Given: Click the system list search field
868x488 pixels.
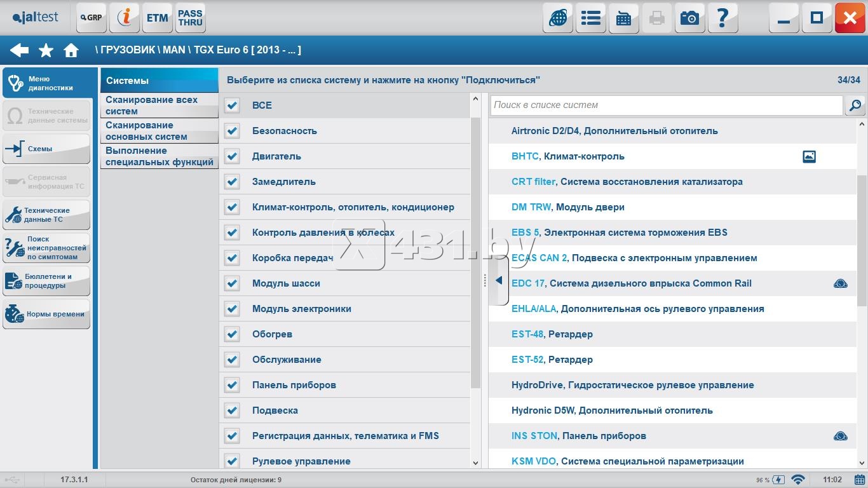Looking at the screenshot, I should pyautogui.click(x=666, y=105).
